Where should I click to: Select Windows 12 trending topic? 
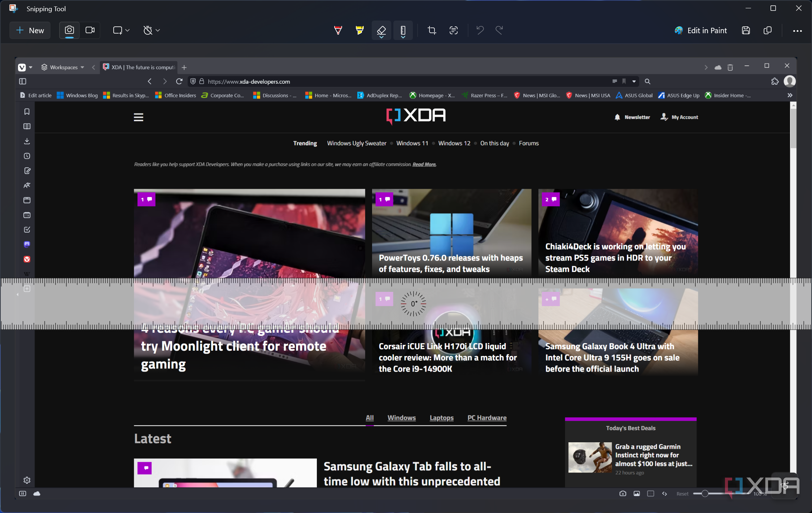454,144
